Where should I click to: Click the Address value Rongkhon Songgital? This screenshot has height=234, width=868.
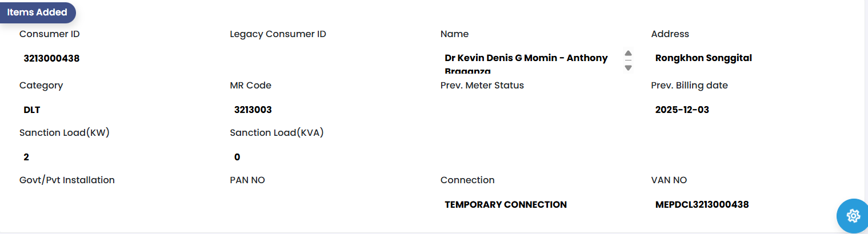703,58
